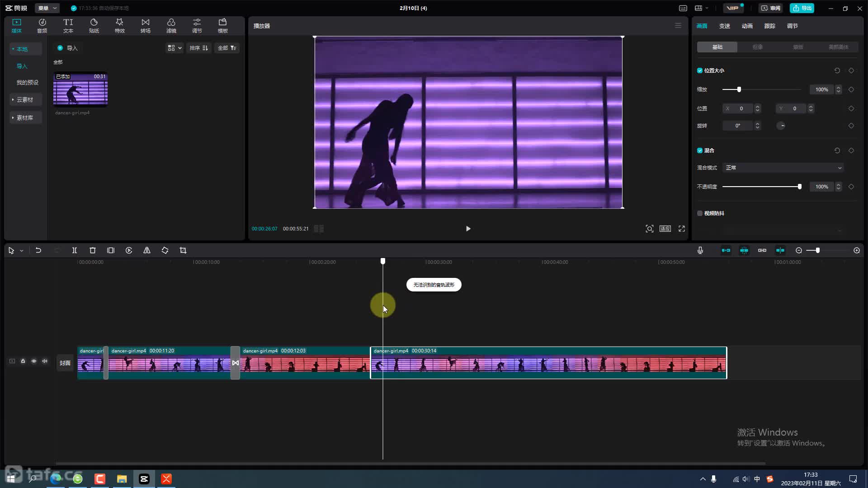Uncheck the 混合 checkbox
Image resolution: width=868 pixels, height=488 pixels.
pyautogui.click(x=700, y=150)
